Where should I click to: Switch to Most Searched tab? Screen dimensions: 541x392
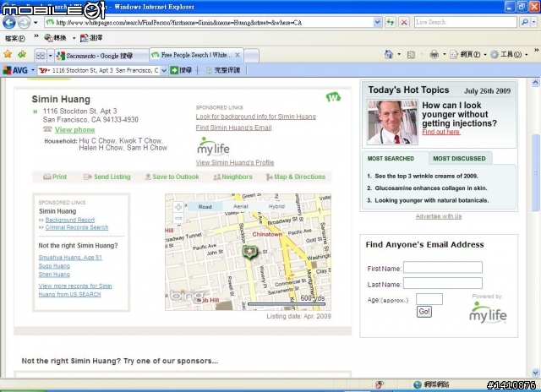coord(391,159)
